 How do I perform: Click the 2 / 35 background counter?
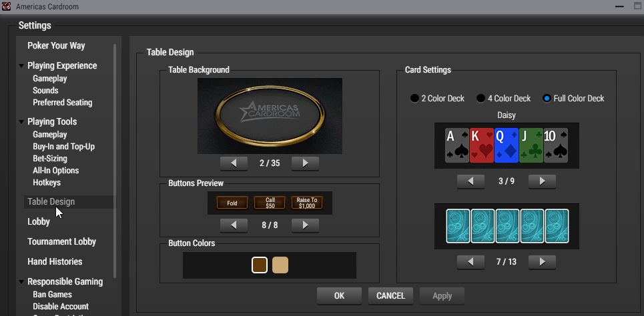click(x=270, y=163)
